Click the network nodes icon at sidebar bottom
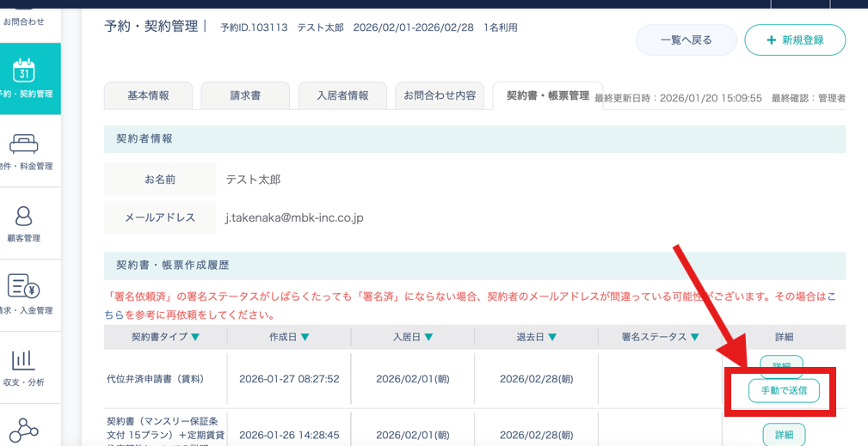This screenshot has height=446, width=868. coord(24,430)
